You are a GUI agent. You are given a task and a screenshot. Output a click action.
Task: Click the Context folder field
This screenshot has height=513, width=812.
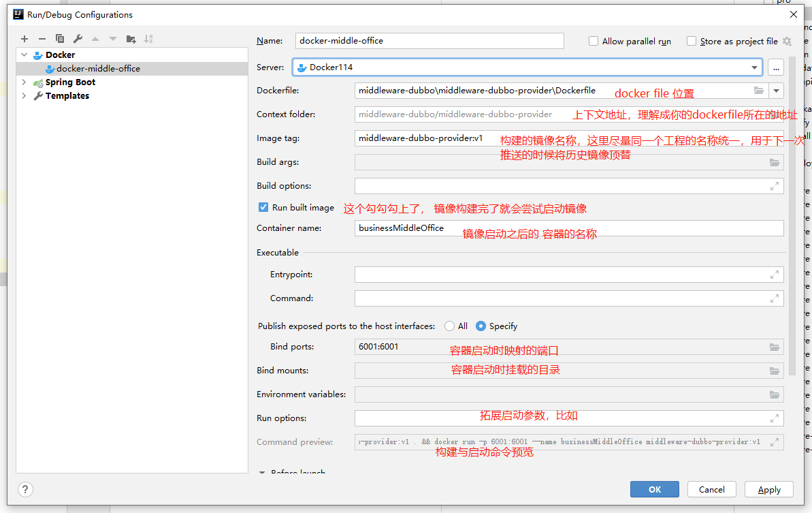click(x=568, y=114)
